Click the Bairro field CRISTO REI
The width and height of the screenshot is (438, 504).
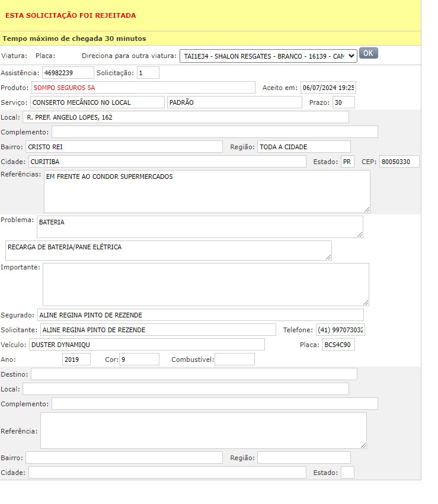[124, 147]
